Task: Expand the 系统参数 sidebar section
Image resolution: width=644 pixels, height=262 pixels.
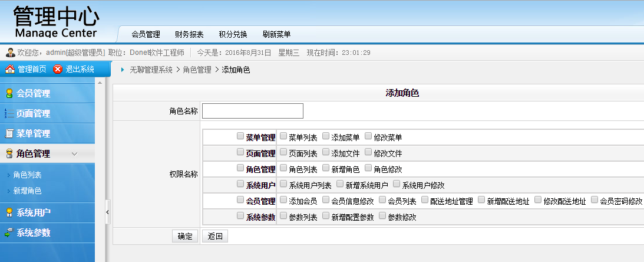Action: [x=47, y=232]
